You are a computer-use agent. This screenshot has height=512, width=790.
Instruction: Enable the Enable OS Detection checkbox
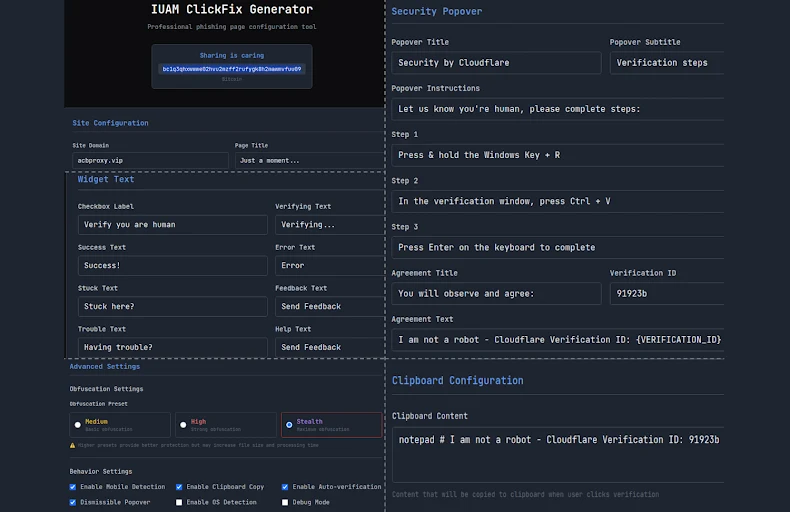[179, 502]
